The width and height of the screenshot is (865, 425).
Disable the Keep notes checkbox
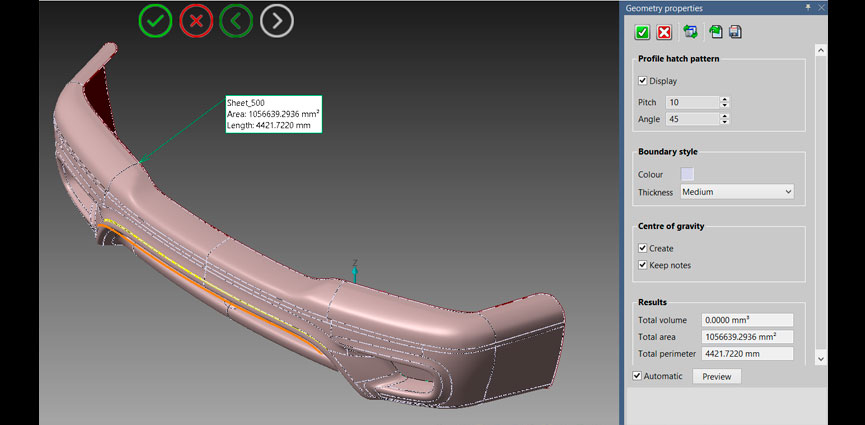point(643,265)
